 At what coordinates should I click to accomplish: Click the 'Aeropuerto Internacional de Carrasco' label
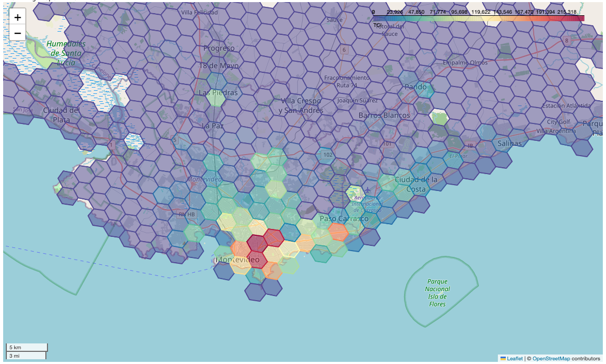[x=367, y=204]
